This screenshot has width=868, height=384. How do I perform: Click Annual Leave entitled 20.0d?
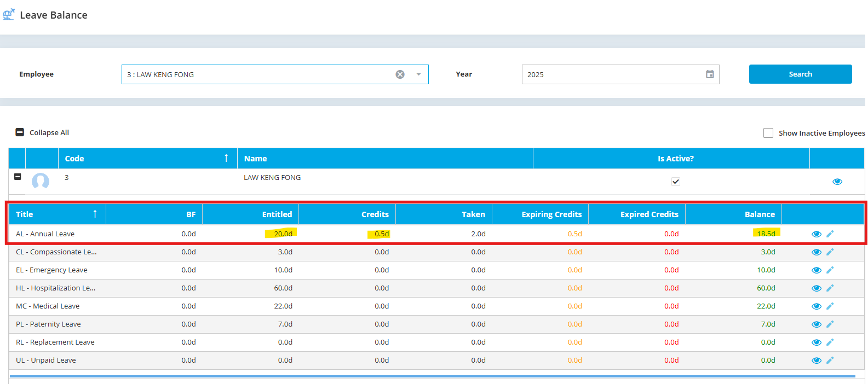pyautogui.click(x=283, y=234)
